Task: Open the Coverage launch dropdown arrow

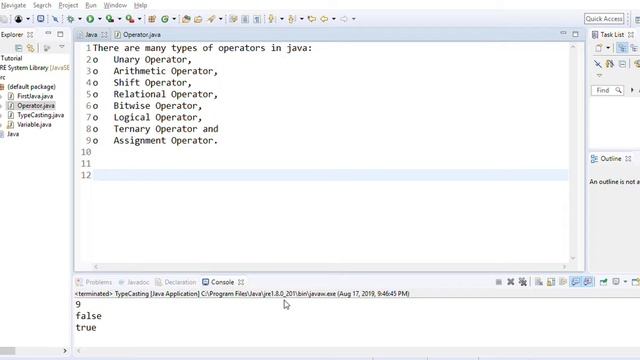Action: pyautogui.click(x=119, y=19)
